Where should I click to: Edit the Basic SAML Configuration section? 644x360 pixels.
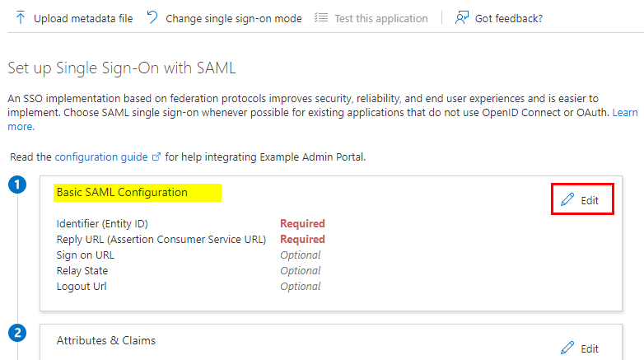pos(582,199)
